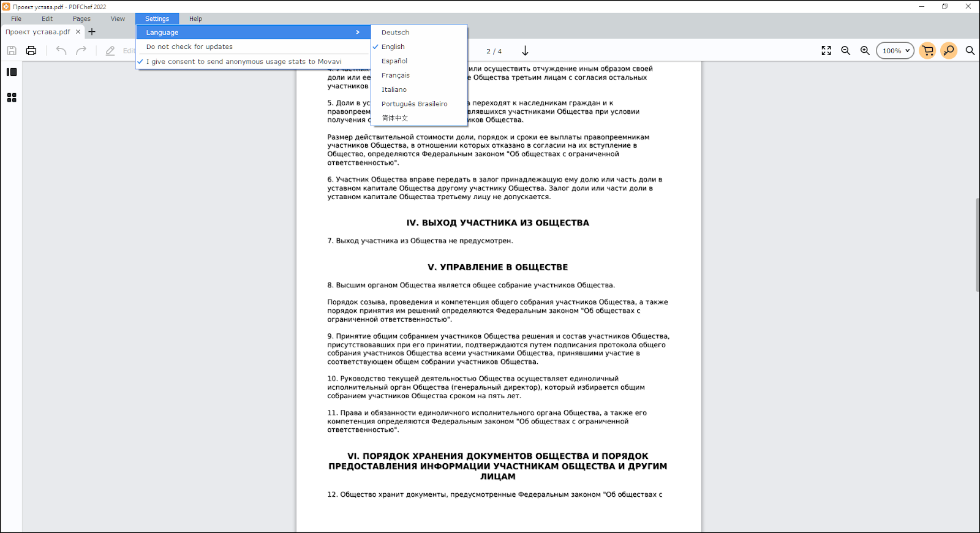Open the 100% zoom level dropdown
The height and width of the screenshot is (533, 980).
point(895,51)
